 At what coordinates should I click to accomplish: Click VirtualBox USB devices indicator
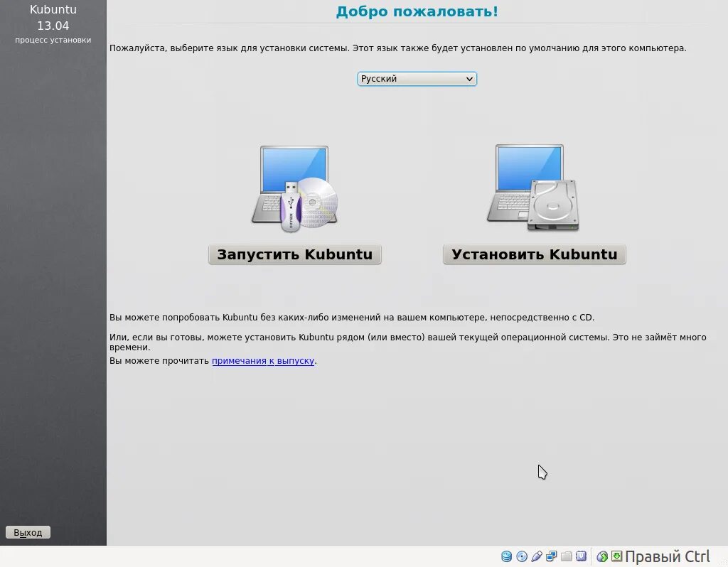click(x=536, y=556)
